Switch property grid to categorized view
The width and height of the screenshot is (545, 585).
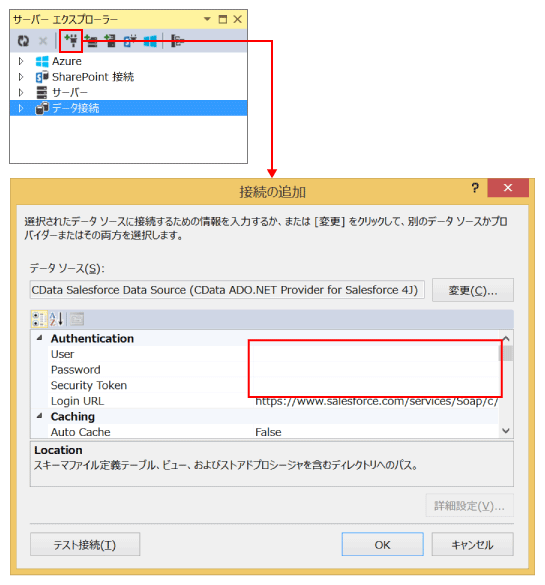39,319
